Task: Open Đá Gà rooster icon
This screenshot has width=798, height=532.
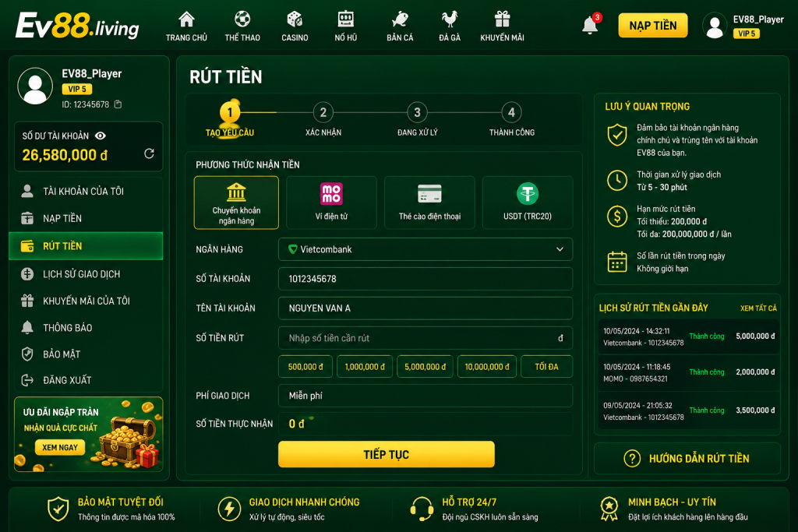Action: coord(450,19)
